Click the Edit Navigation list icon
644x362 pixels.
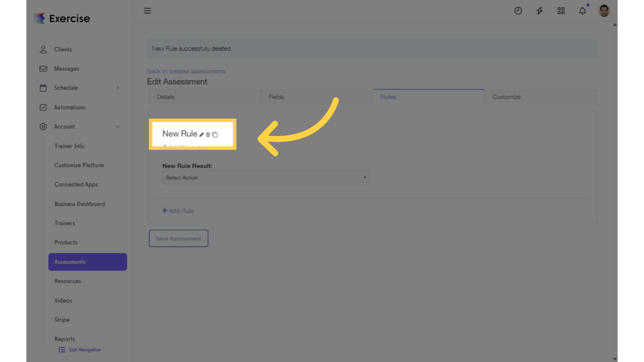tap(61, 349)
